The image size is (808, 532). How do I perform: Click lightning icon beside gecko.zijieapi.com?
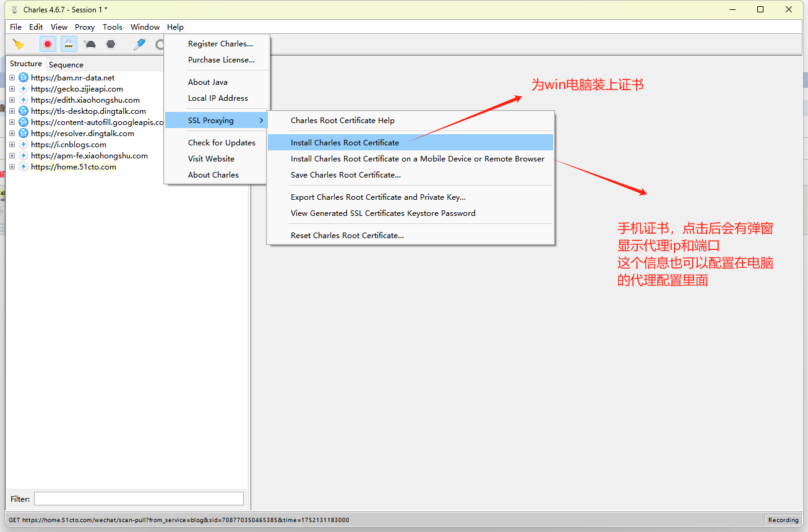click(24, 88)
